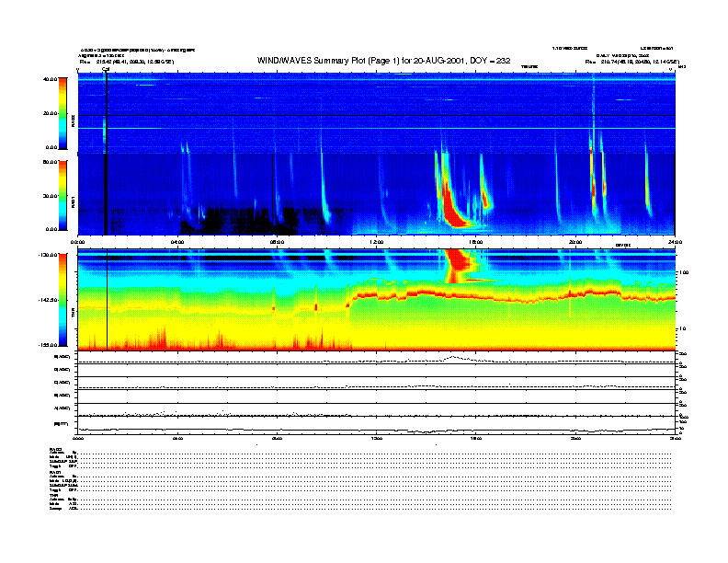Click the RAD2 panel color scale bar
Image resolution: width=728 pixels, height=563 pixels.
[x=63, y=113]
